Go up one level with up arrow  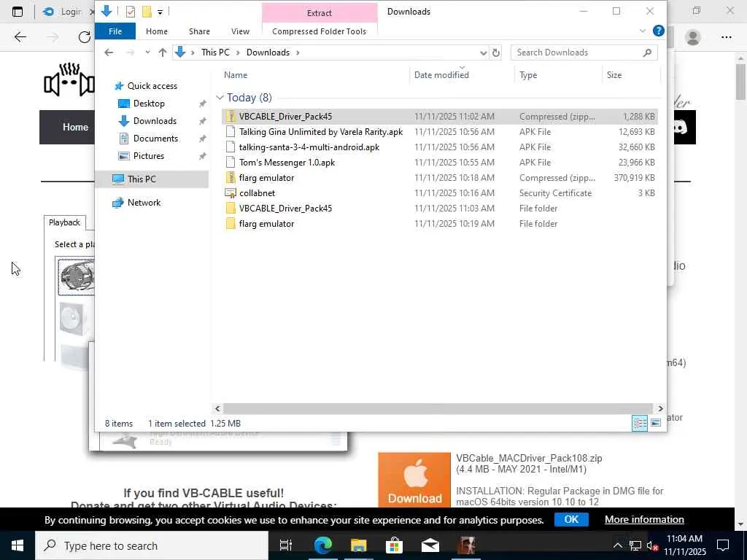pos(163,52)
